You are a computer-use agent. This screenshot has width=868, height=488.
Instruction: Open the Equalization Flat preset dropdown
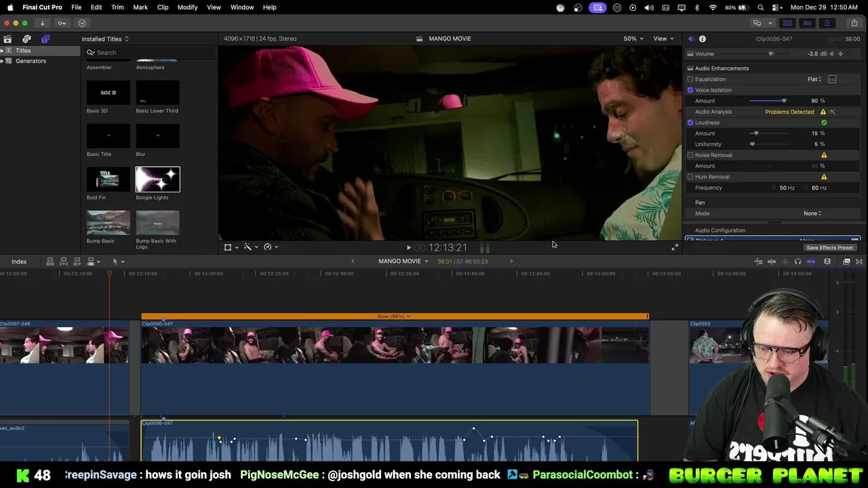click(814, 79)
